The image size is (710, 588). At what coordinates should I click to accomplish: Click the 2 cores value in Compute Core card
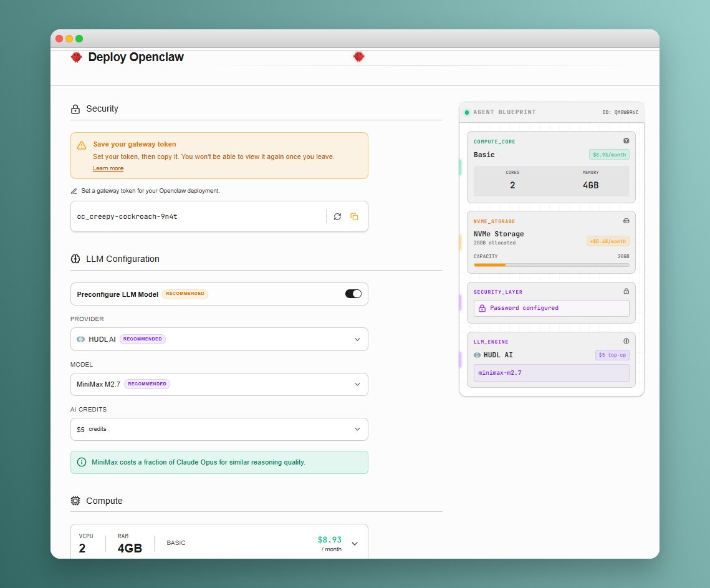pos(512,185)
